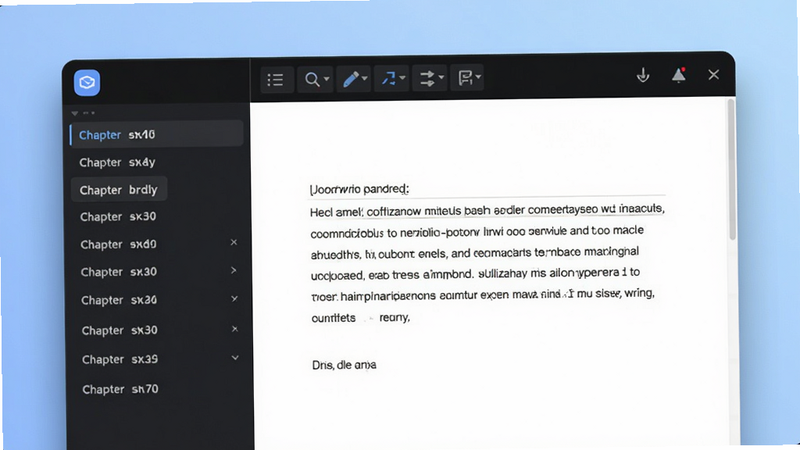Expand the chevron on Chapter sx39 row

click(235, 358)
